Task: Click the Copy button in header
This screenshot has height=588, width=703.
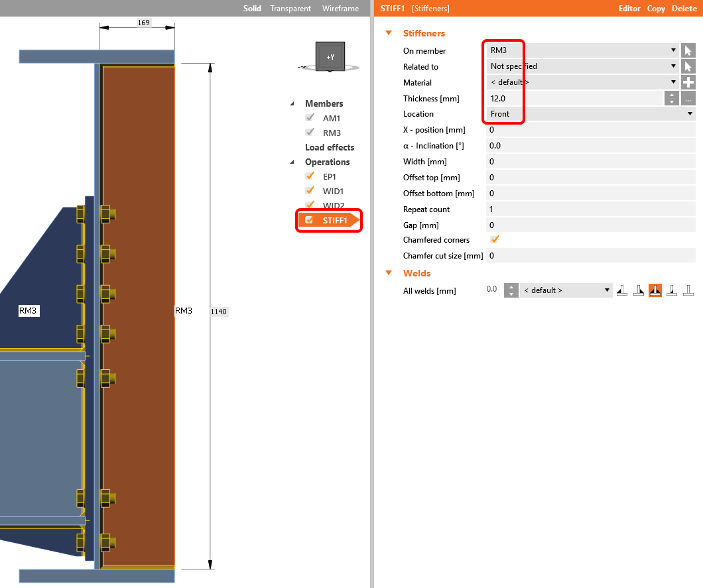Action: [656, 9]
